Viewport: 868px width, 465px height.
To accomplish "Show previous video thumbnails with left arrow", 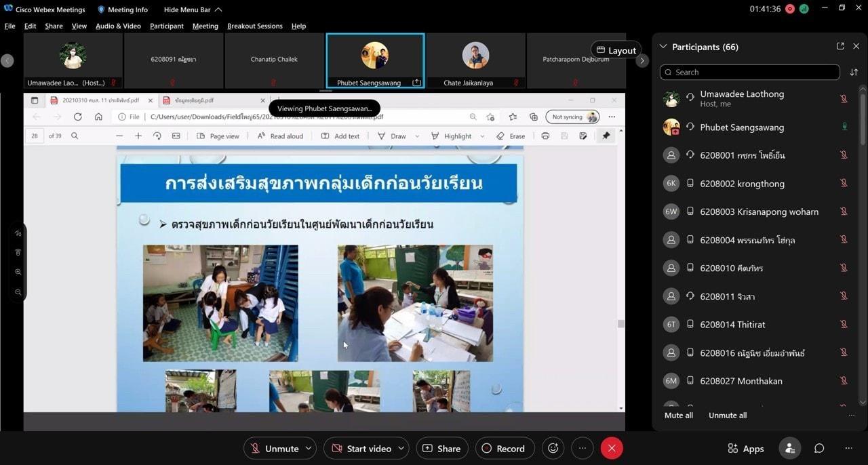I will (7, 60).
